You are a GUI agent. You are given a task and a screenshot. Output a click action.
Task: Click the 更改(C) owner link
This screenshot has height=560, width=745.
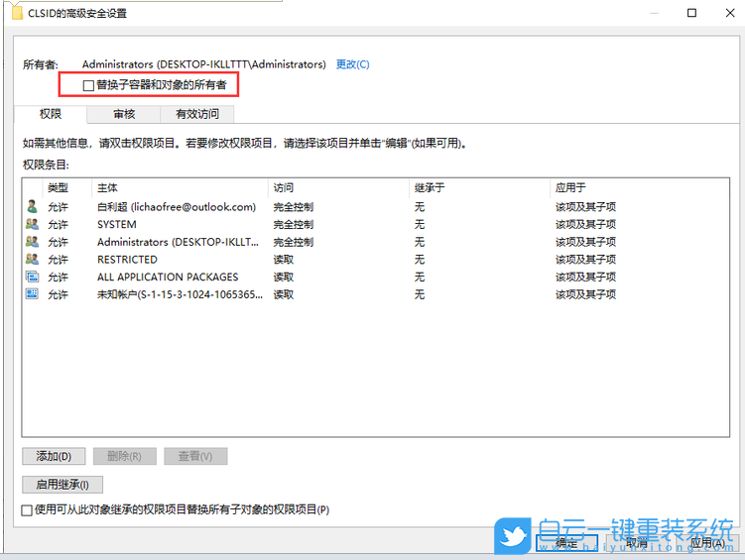pyautogui.click(x=352, y=64)
